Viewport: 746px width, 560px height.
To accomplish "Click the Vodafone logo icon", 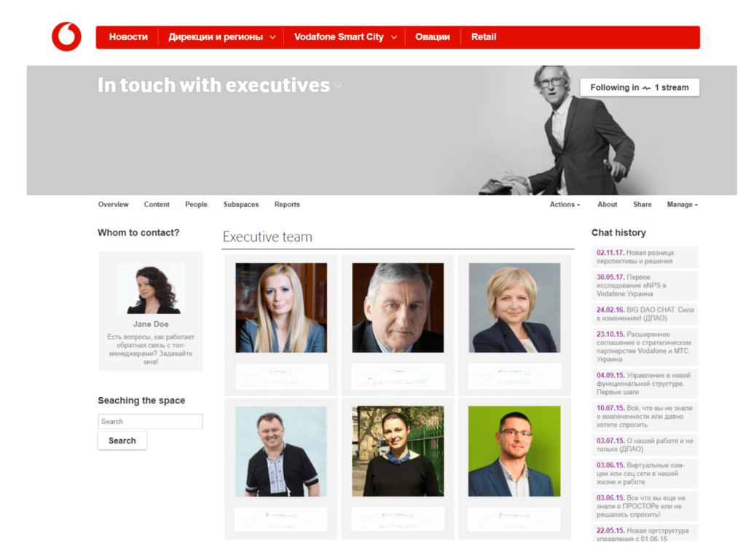I will [66, 36].
